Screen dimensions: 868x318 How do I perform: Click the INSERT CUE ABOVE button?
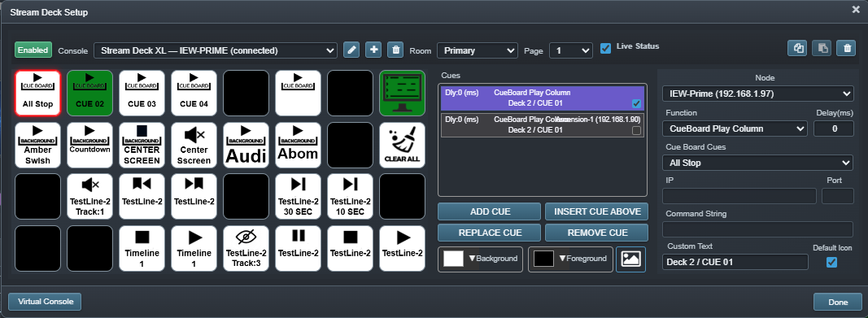click(x=596, y=211)
